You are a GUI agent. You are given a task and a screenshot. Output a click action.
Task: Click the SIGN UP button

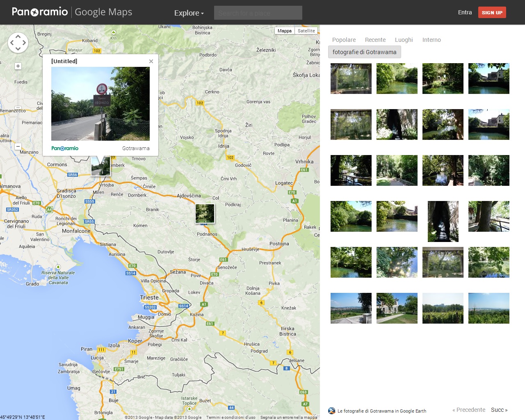tap(492, 12)
